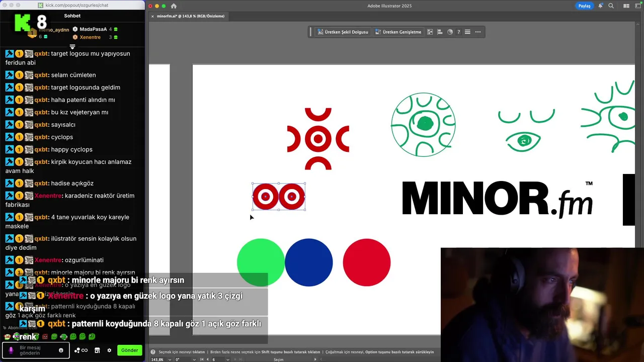The width and height of the screenshot is (644, 362).
Task: Click Xenentre in the leaderboard
Action: pos(90,37)
